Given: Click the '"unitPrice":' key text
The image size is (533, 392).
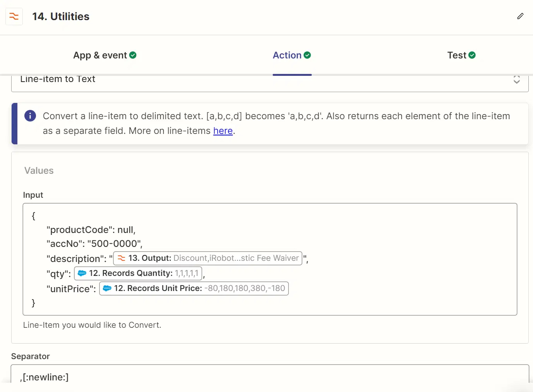Looking at the screenshot, I should click(71, 289).
